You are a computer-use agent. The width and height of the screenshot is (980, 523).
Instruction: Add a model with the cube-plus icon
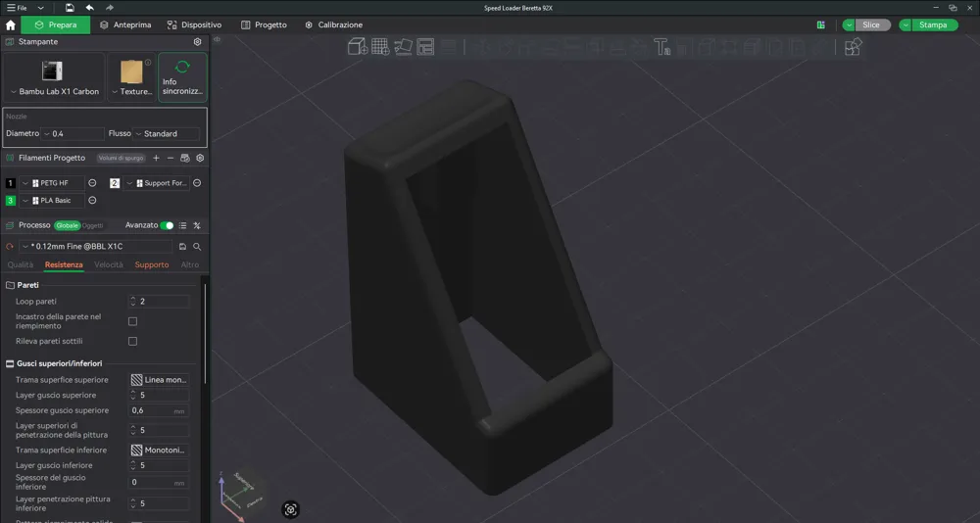(358, 46)
